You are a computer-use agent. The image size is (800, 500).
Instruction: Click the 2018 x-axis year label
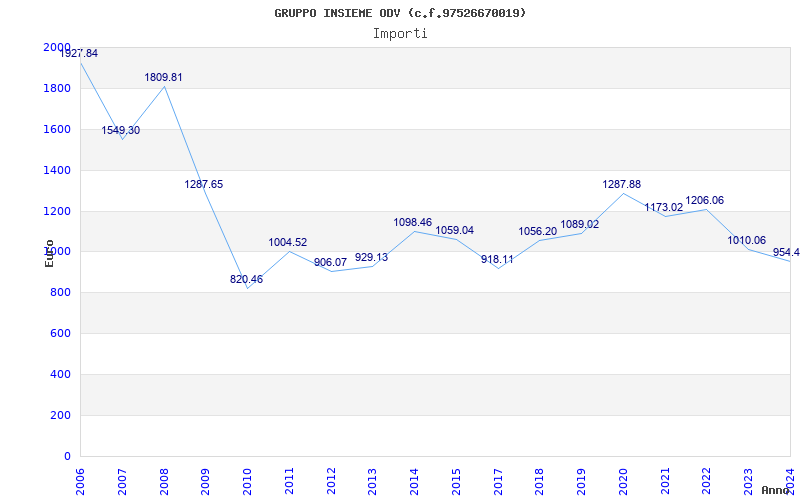click(540, 482)
